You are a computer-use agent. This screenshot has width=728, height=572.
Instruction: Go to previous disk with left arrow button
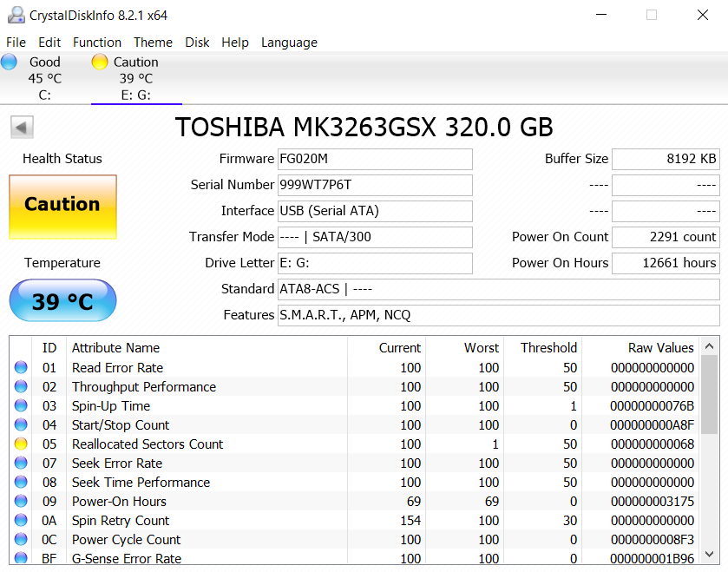coord(22,128)
